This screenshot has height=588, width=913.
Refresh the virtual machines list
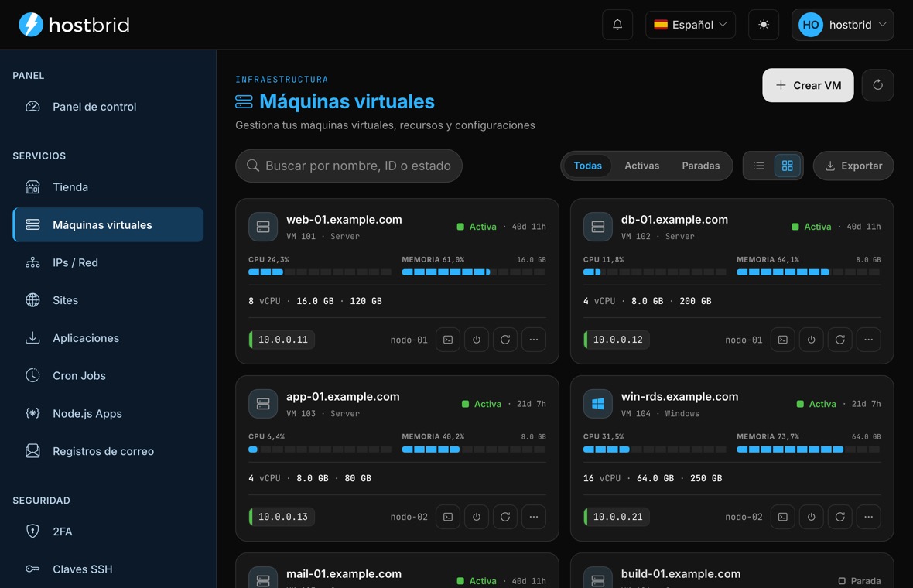877,86
